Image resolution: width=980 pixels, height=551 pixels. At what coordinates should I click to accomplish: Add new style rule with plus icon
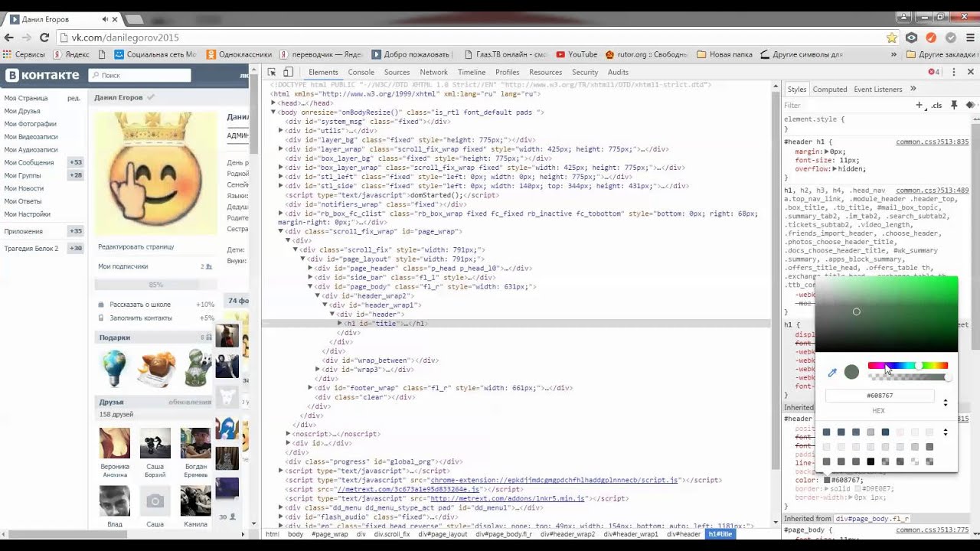[x=920, y=105]
